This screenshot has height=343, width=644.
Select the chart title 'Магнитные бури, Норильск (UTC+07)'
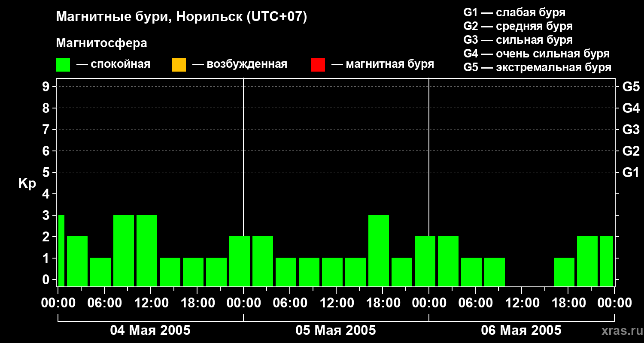(182, 17)
